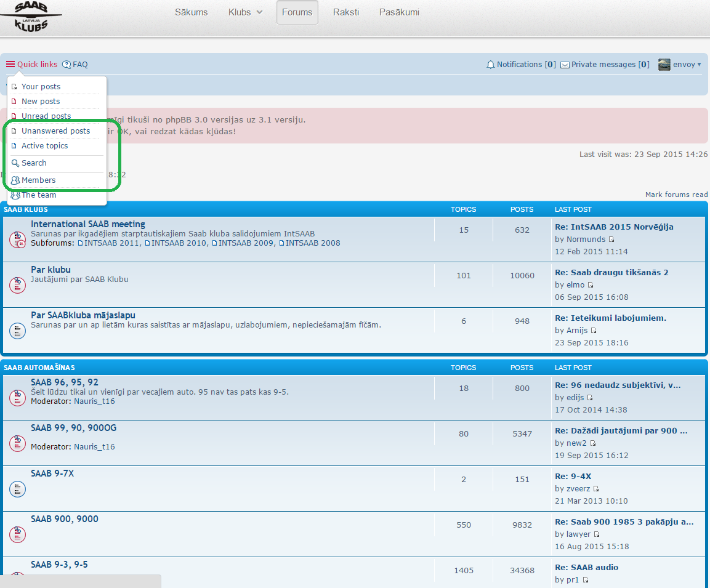Choose Members from the Quick links menu

click(x=38, y=180)
